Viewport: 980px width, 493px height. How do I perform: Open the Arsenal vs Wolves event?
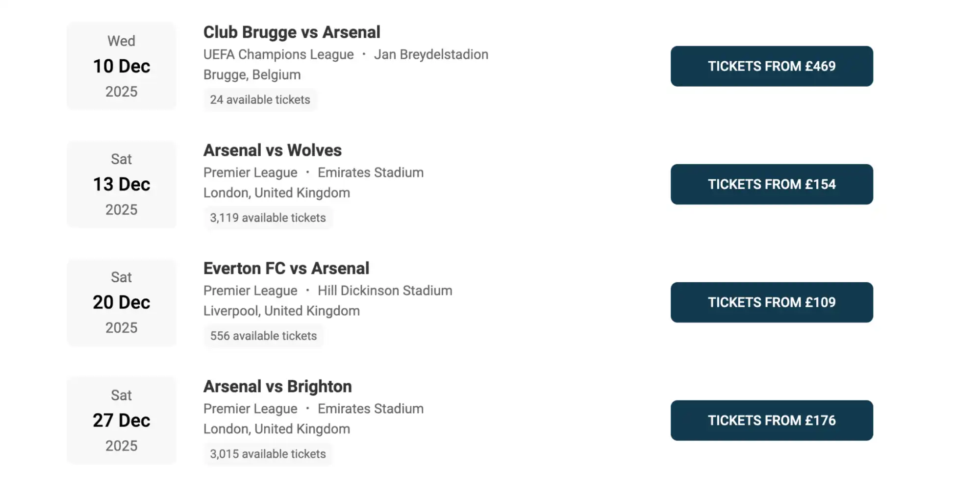(x=272, y=150)
